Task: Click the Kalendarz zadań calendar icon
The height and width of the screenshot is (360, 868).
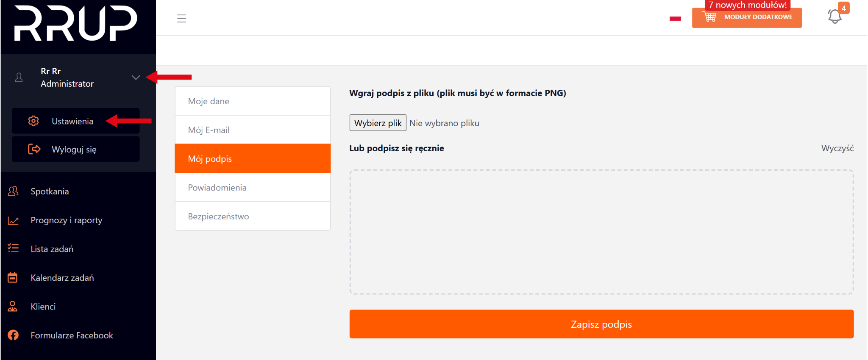Action: coord(13,277)
